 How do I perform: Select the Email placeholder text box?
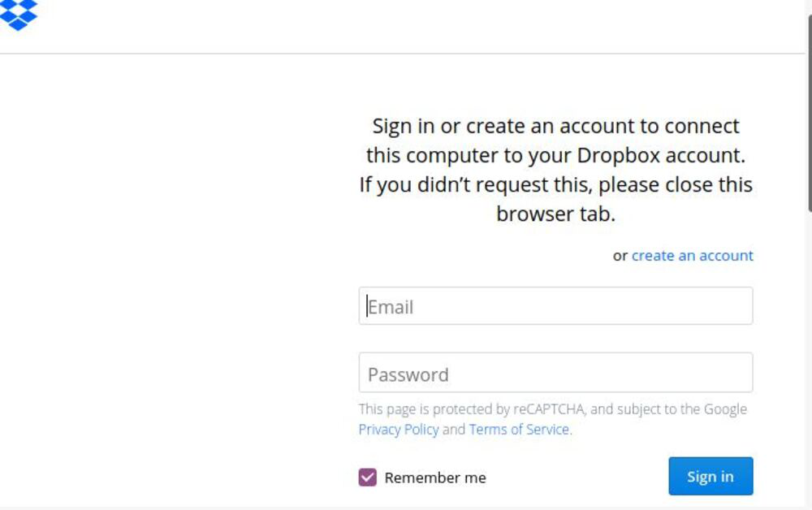[555, 306]
